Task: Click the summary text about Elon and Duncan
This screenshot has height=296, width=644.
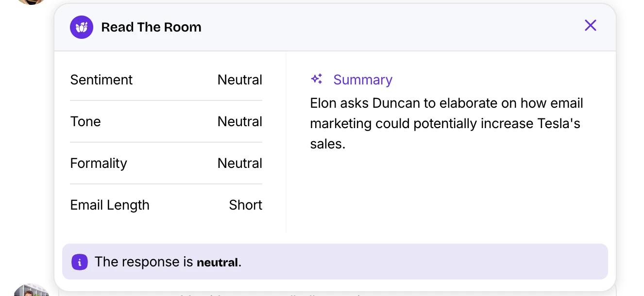Action: coord(446,123)
